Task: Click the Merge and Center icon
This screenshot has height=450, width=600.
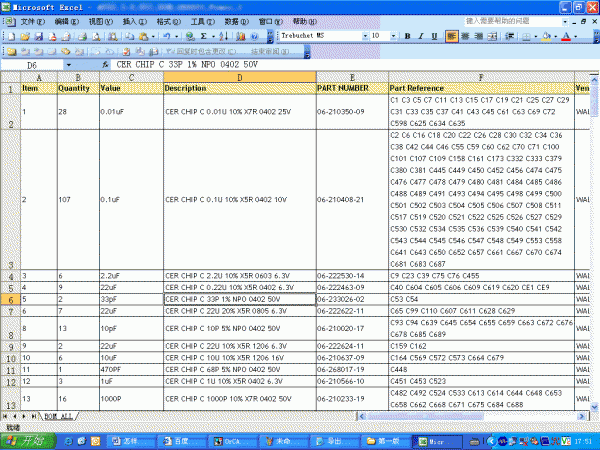Action: tap(492, 36)
